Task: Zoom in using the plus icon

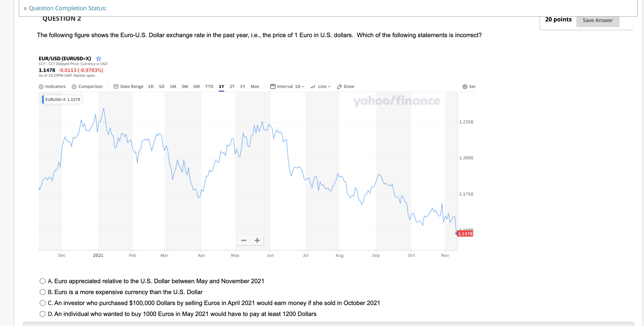Action: [257, 240]
